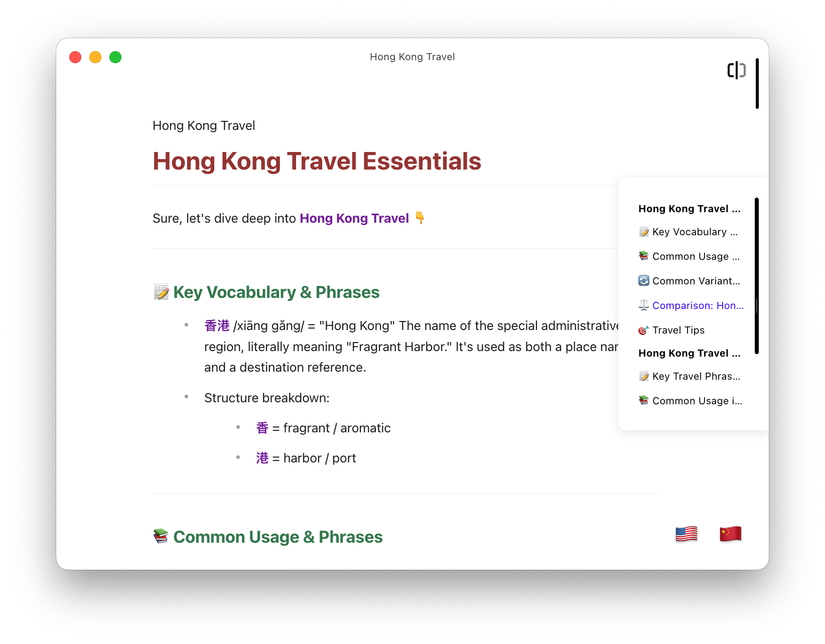The image size is (825, 644).
Task: Click the books icon beside Common Usage i...
Action: [644, 400]
